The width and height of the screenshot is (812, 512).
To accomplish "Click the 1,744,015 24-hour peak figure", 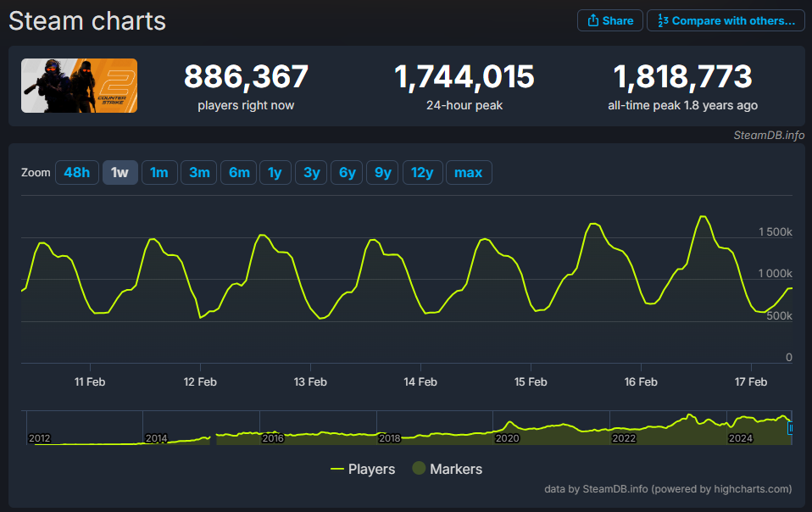I will coord(464,76).
